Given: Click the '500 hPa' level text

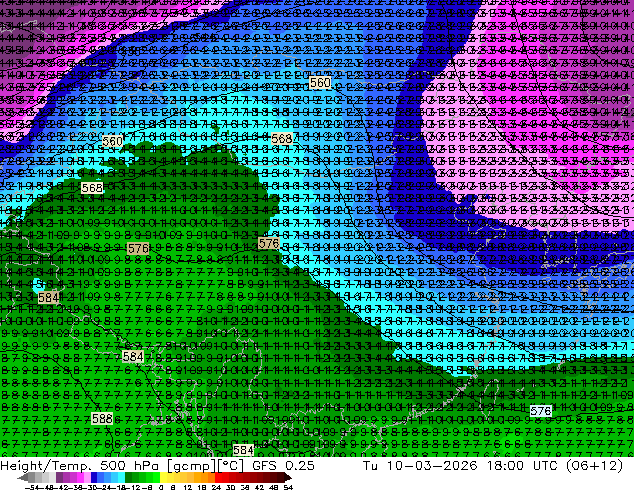Looking at the screenshot, I should point(132,465).
